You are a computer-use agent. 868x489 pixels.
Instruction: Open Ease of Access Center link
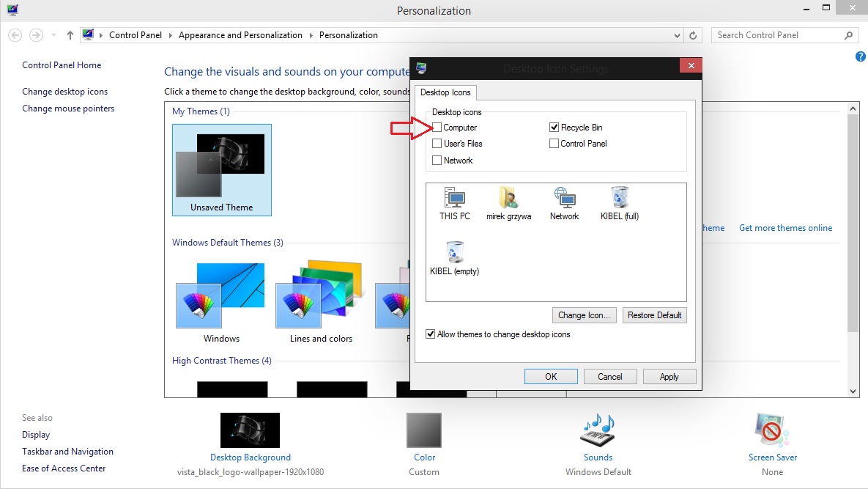(x=64, y=468)
